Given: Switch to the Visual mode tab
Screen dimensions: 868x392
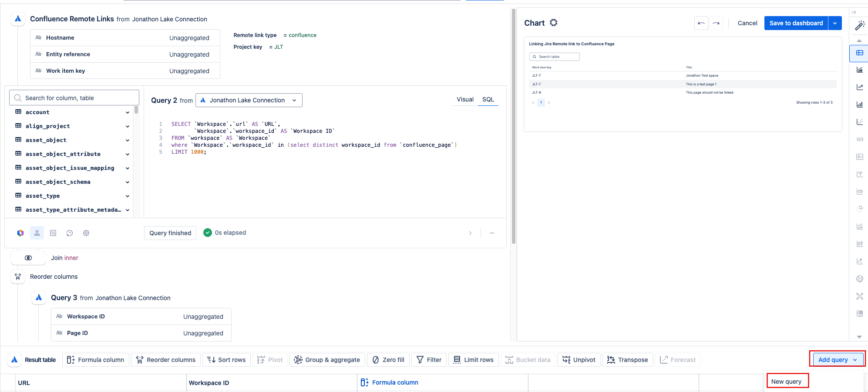Looking at the screenshot, I should [465, 99].
